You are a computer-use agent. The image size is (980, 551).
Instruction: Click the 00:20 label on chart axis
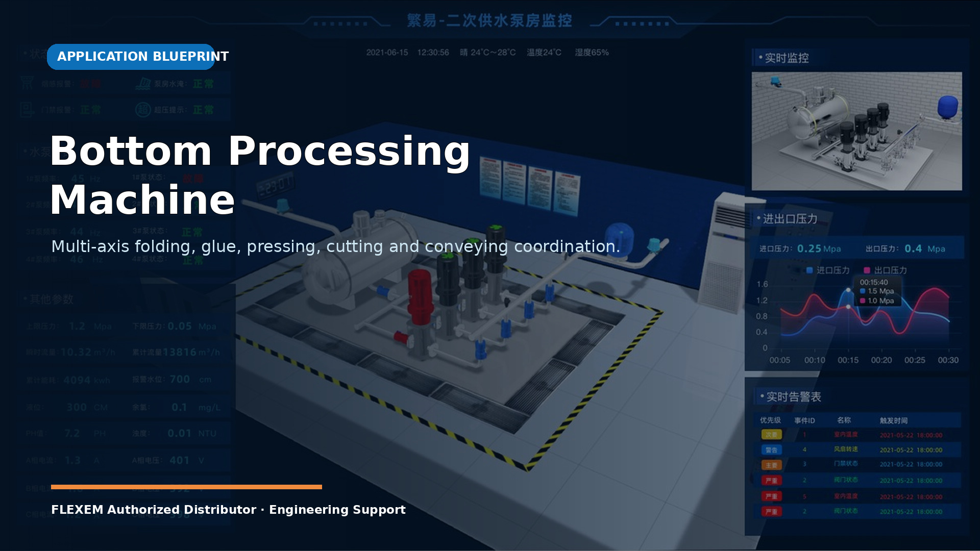point(881,360)
